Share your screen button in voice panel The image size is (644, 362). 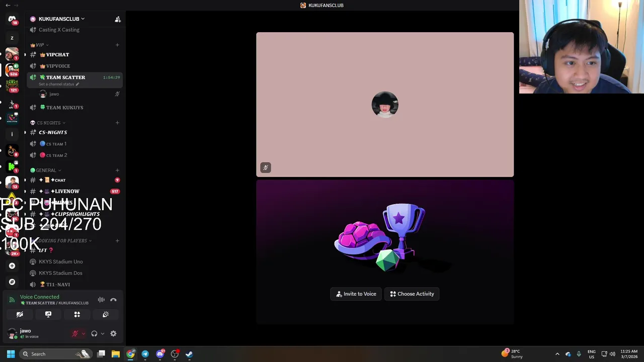pos(48,314)
